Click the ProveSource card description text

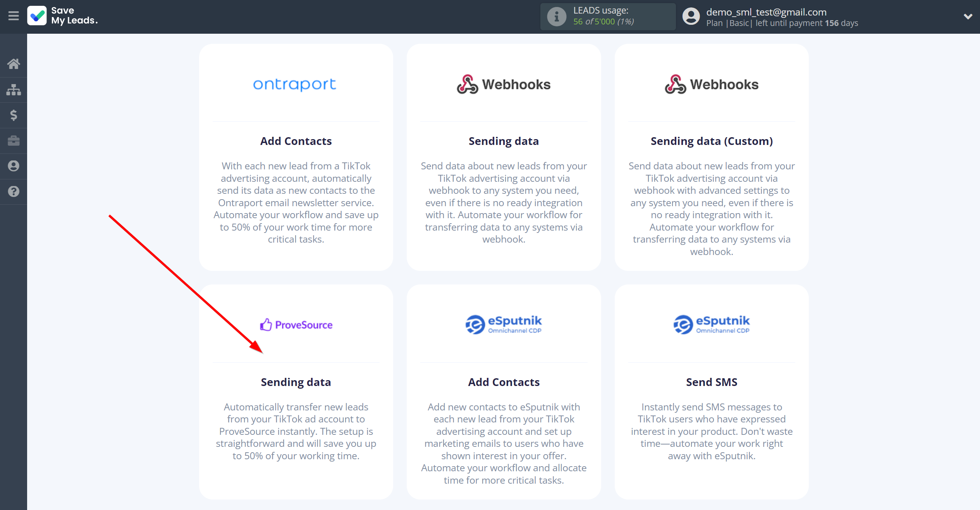point(296,431)
